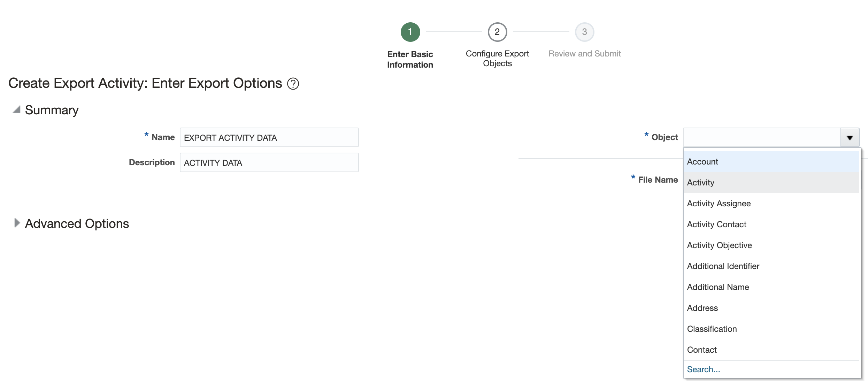Select Additional Name list item
The width and height of the screenshot is (868, 382).
[x=718, y=287]
